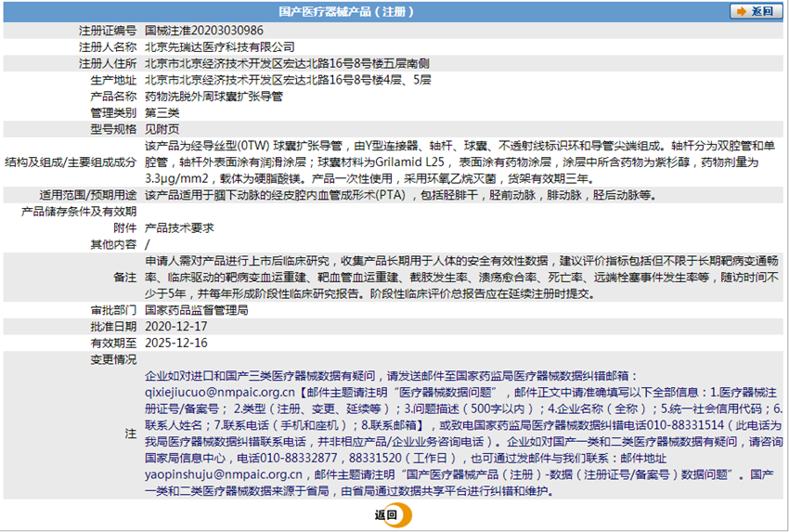Screen dimensions: 789x532
Task: Click structure text starting 该产品为经导丝型(OTW)
Action: pos(459,162)
